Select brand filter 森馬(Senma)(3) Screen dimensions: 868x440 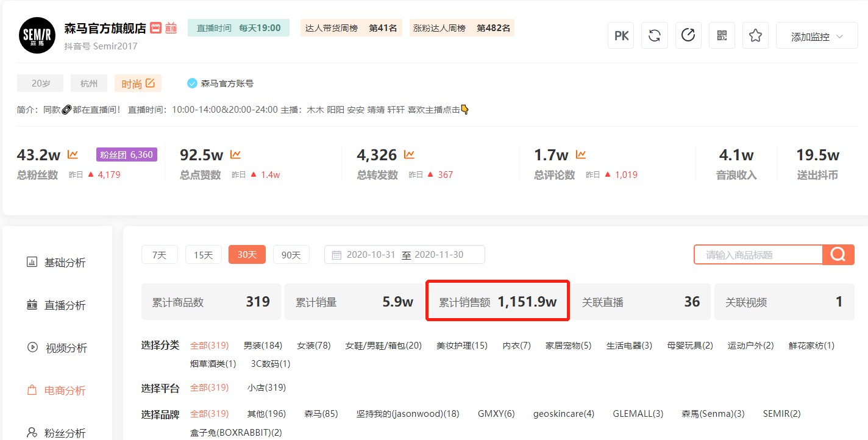[x=713, y=414]
